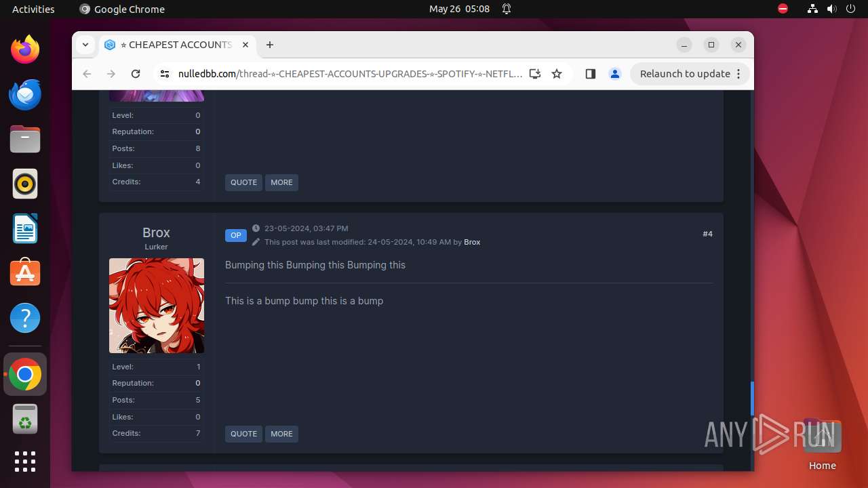This screenshot has width=868, height=488.
Task: Click the notification bell in top bar
Action: (x=507, y=9)
